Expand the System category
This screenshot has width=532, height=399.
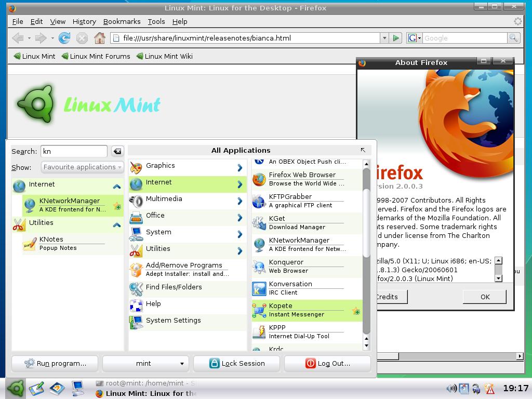[x=188, y=234]
